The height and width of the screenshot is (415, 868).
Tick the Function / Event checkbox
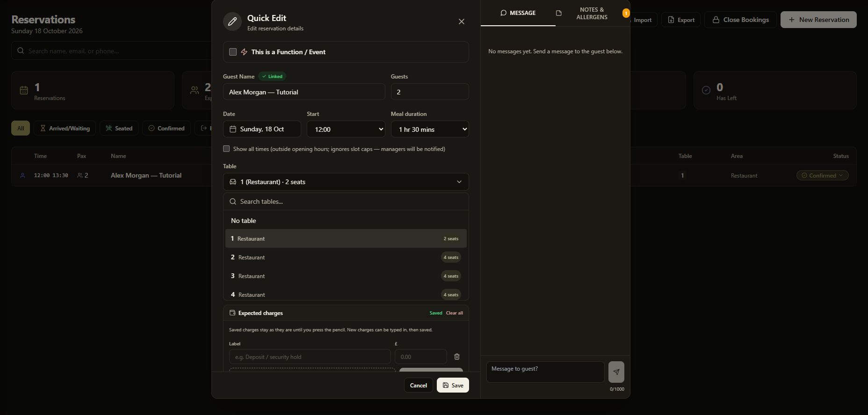pyautogui.click(x=233, y=52)
